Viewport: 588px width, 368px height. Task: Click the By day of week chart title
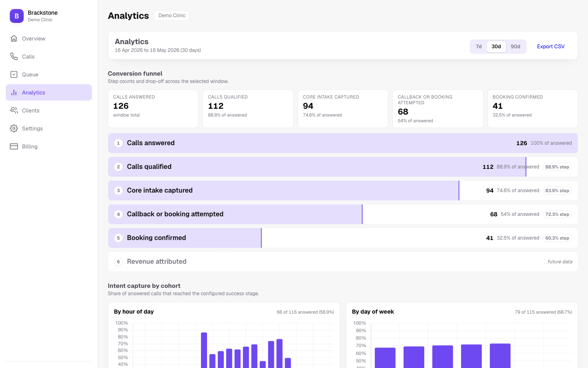(x=373, y=312)
